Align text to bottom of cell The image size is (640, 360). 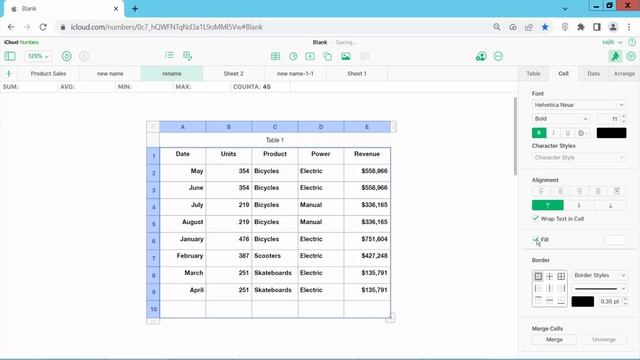pos(611,205)
